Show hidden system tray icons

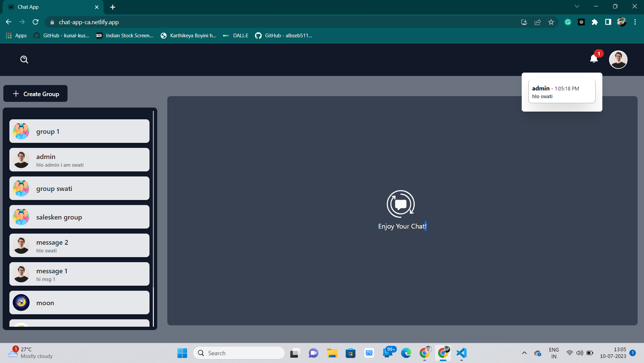[524, 353]
